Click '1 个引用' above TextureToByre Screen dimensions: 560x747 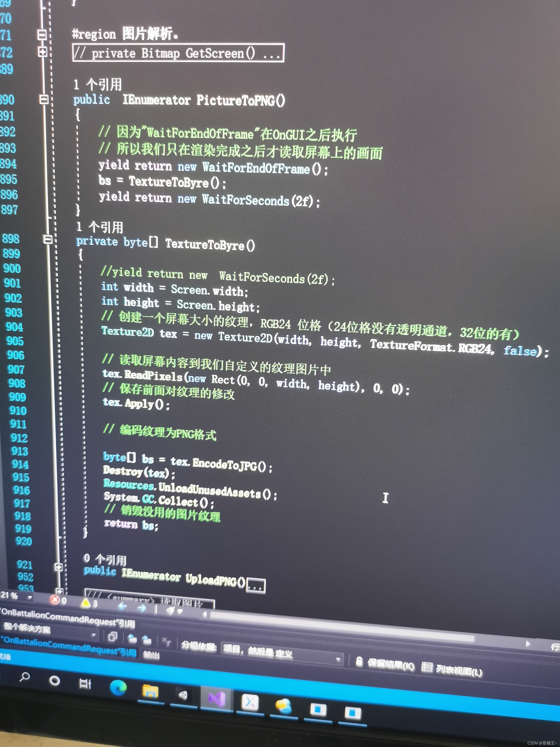(100, 227)
